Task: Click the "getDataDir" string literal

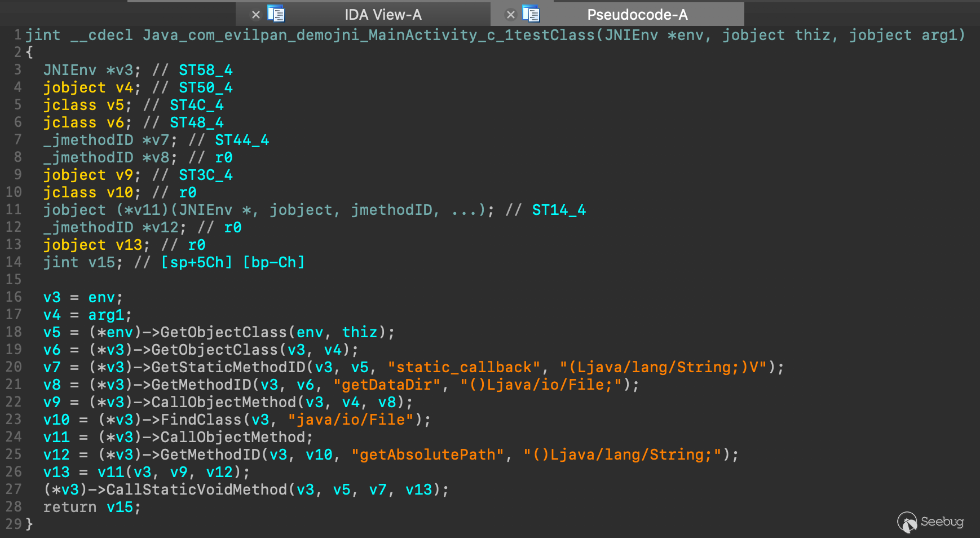Action: tap(387, 385)
